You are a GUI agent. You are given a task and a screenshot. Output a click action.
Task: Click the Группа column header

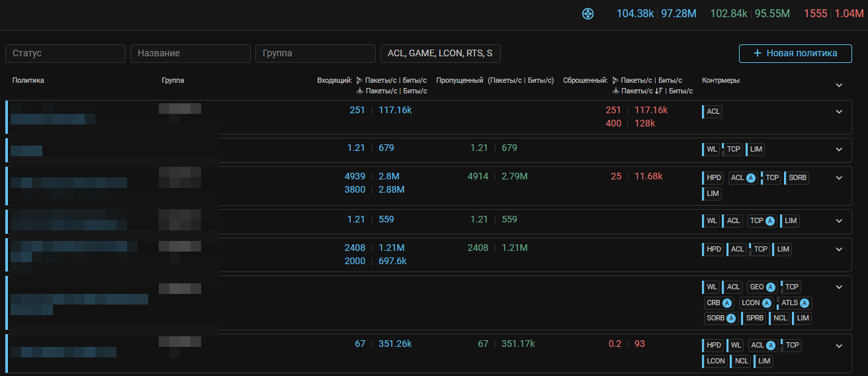[173, 81]
